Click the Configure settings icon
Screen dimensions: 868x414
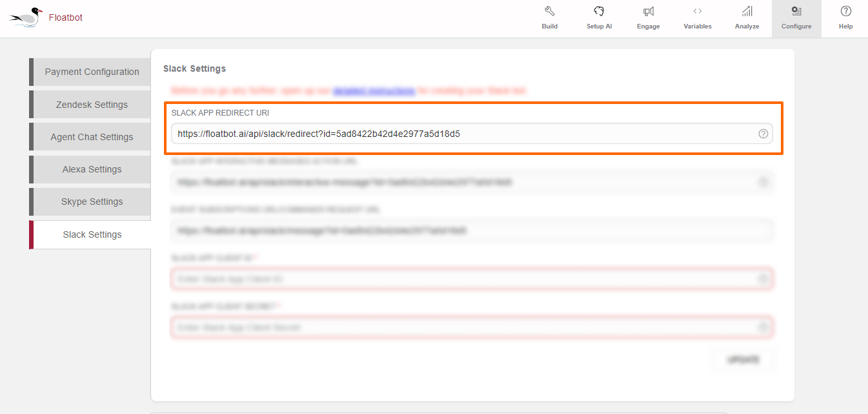796,11
